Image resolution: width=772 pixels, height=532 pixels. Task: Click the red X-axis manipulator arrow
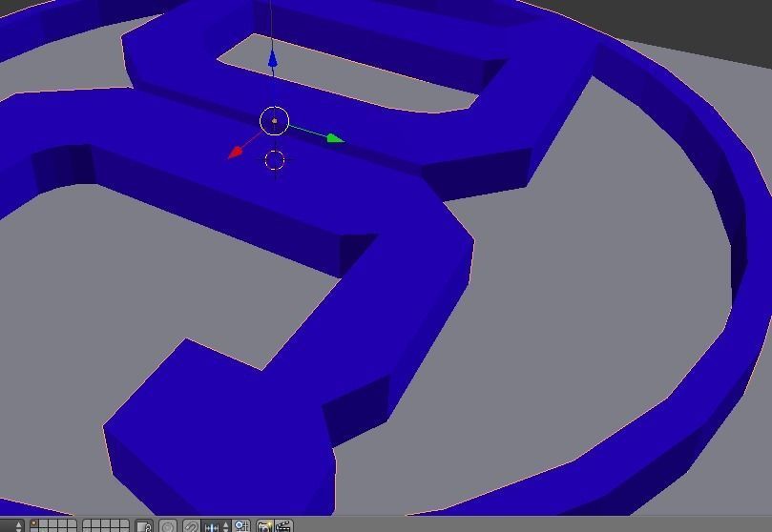tap(235, 153)
